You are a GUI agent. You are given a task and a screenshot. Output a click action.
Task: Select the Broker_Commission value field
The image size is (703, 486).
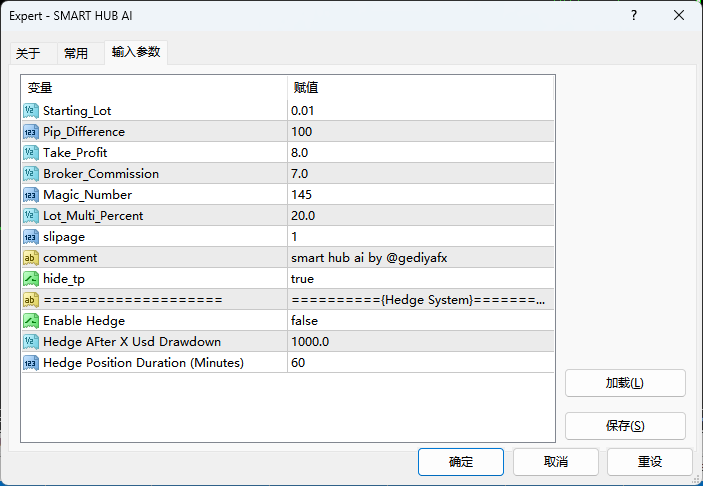pyautogui.click(x=420, y=173)
